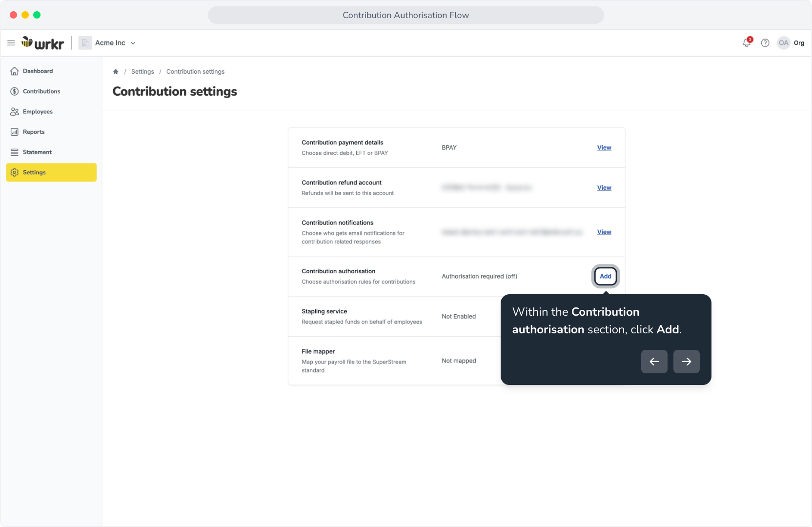The image size is (812, 527).
Task: Go to Settings breadcrumb link
Action: [142, 72]
